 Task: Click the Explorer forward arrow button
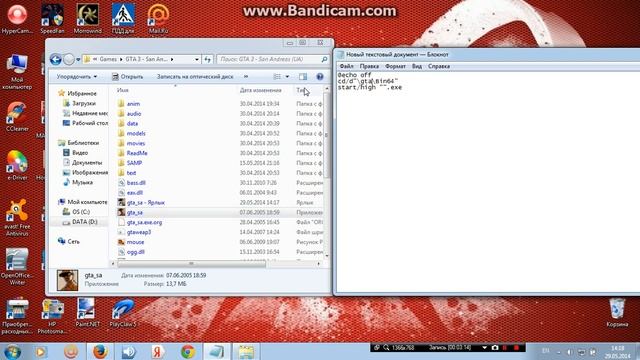pyautogui.click(x=69, y=59)
